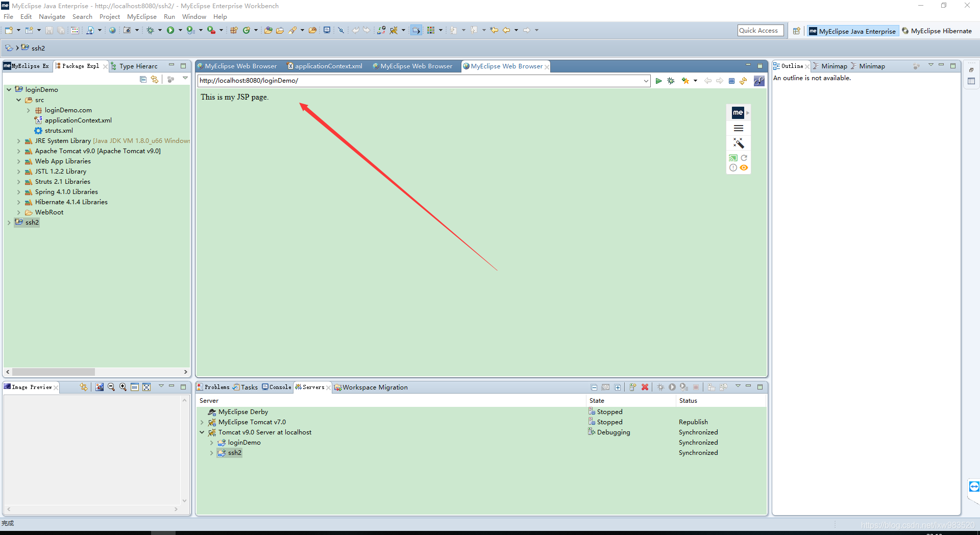This screenshot has width=980, height=535.
Task: Click the Tomcat server icon in main toolbar
Action: tap(394, 30)
